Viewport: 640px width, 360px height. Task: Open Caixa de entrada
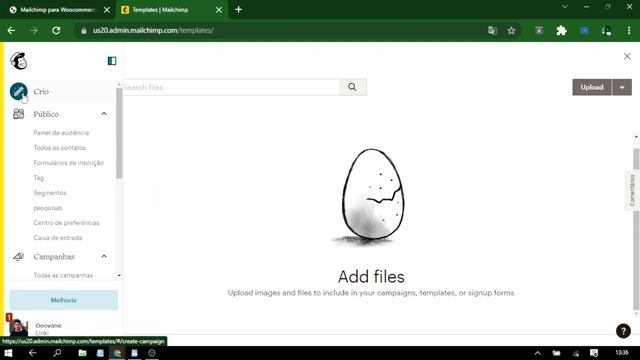click(58, 238)
